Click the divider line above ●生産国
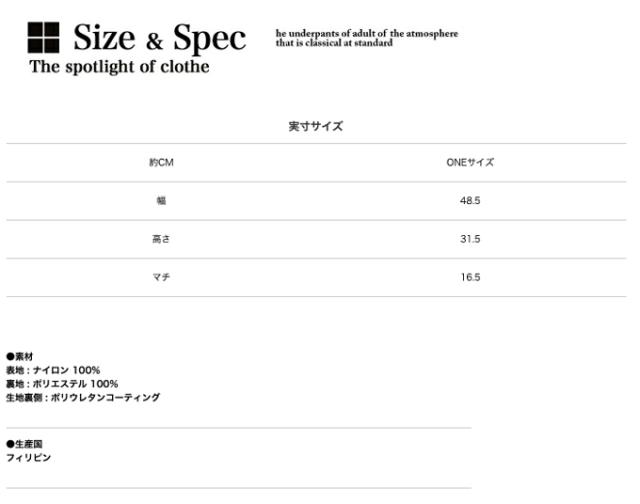This screenshot has width=640, height=504. pos(238,428)
